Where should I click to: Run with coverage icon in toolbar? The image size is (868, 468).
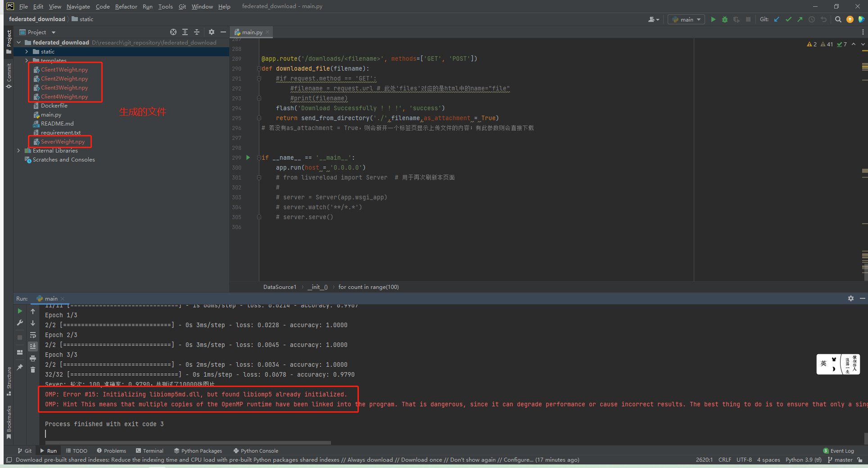737,19
